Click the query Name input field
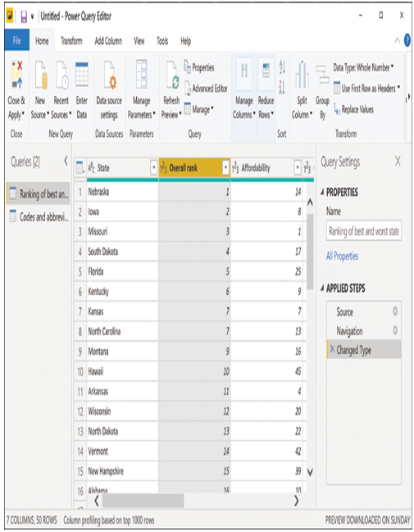 (x=364, y=230)
